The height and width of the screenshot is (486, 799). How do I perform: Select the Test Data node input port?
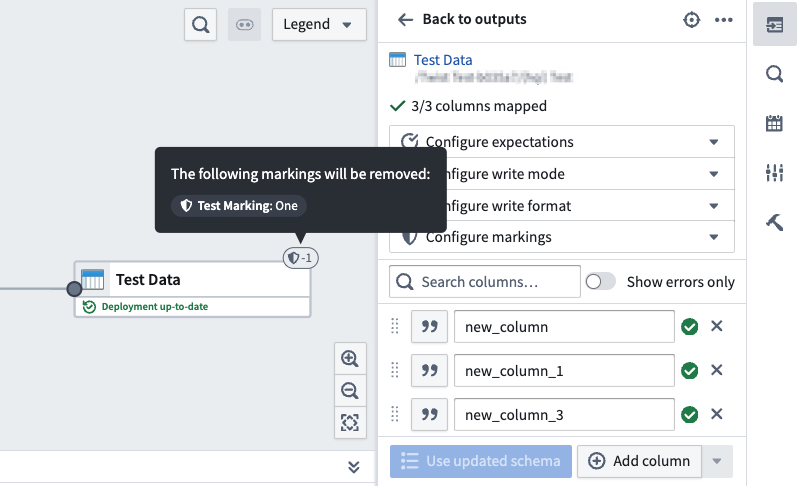click(x=74, y=289)
